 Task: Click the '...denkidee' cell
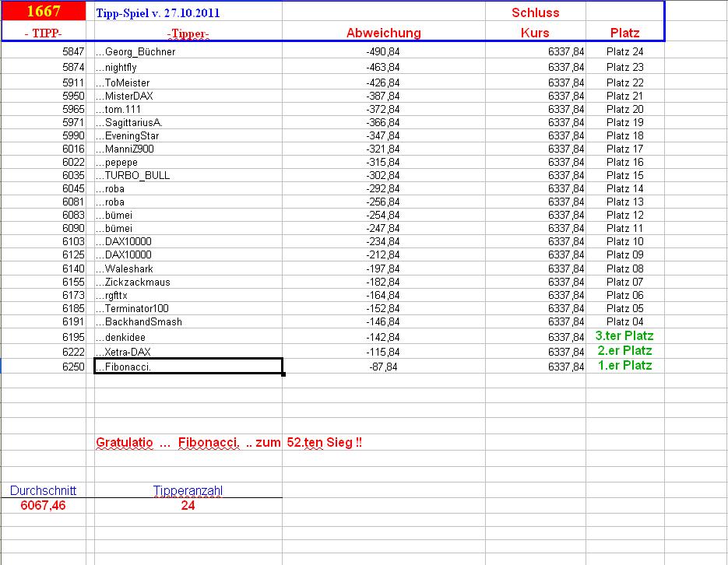coord(188,337)
